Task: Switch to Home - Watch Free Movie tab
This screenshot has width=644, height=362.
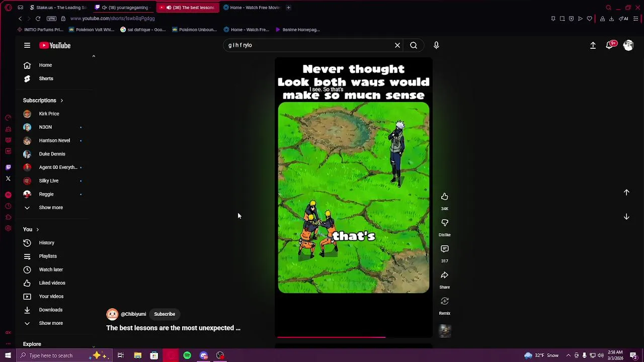Action: click(252, 8)
